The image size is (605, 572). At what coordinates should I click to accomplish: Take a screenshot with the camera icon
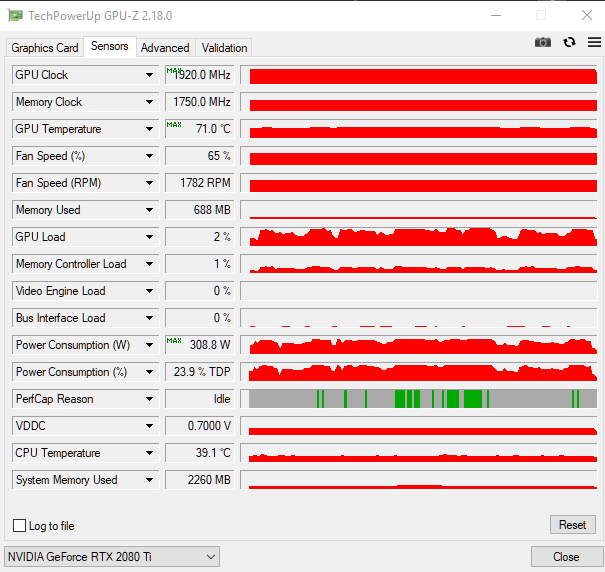[x=542, y=42]
